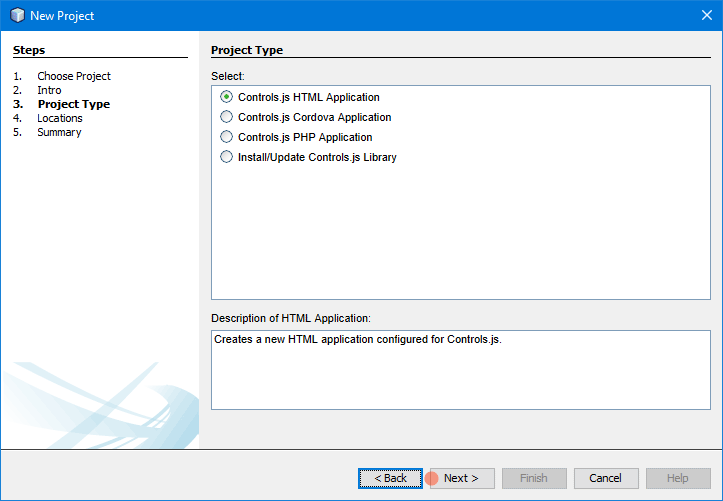Click the Project Type panel heading
723x501 pixels.
click(247, 50)
